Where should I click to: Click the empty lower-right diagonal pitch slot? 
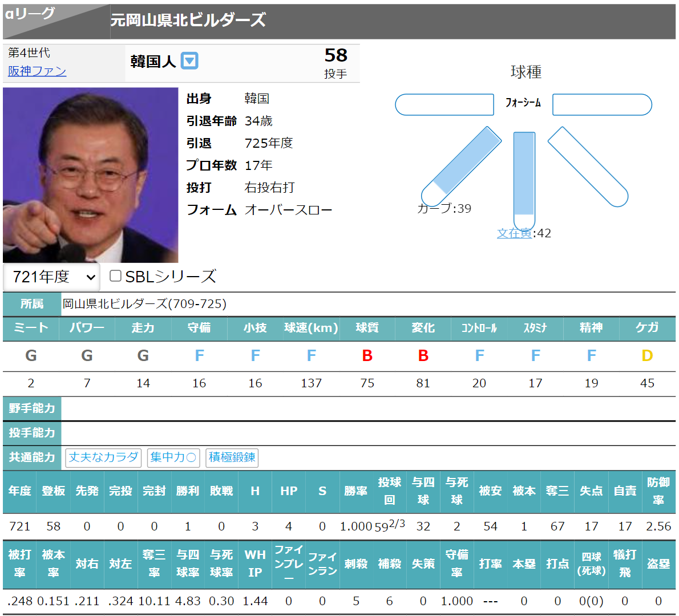pyautogui.click(x=588, y=166)
